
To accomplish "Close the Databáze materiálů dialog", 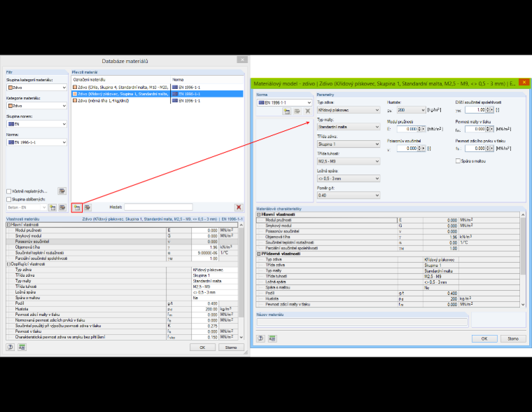I will tap(242, 60).
